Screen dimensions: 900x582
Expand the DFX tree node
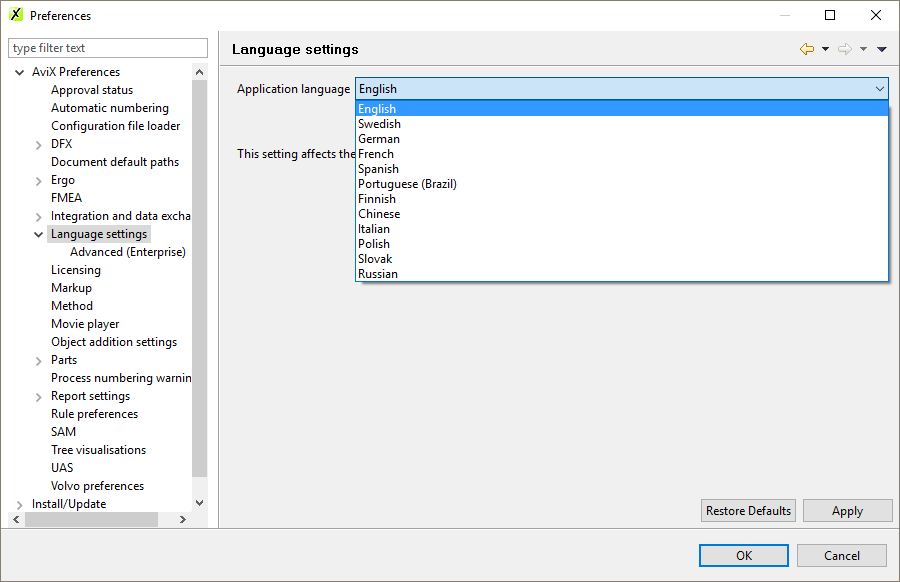pyautogui.click(x=38, y=145)
